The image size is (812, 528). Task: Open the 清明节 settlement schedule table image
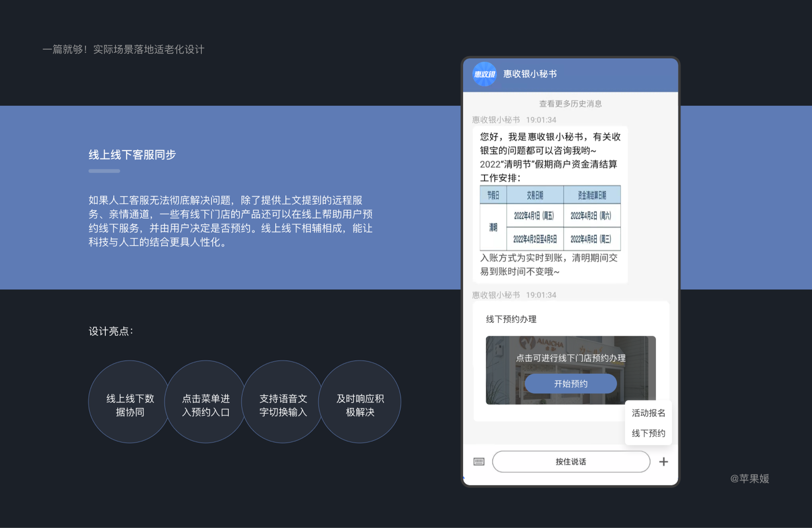tap(550, 218)
